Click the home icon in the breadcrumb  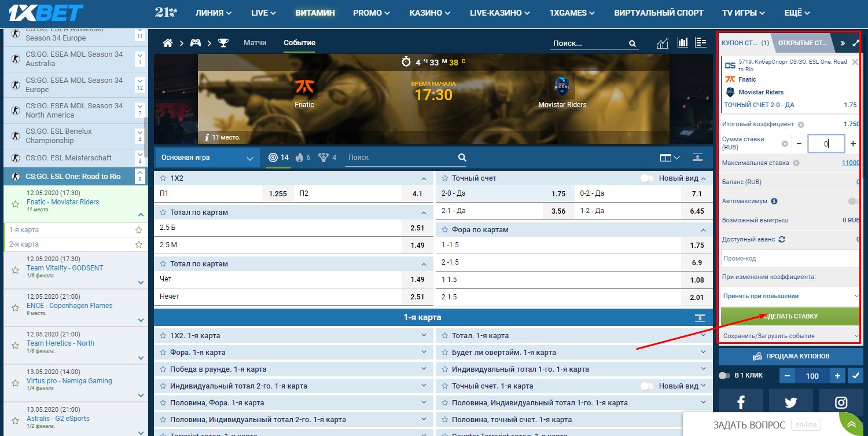pos(168,42)
